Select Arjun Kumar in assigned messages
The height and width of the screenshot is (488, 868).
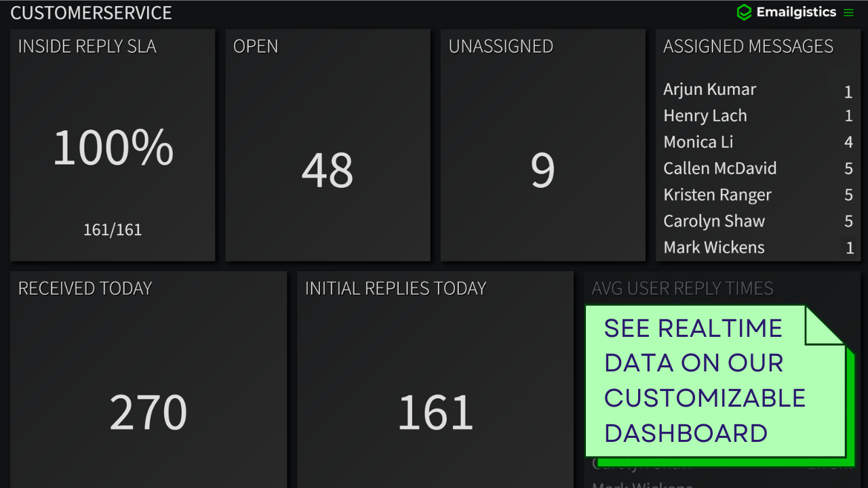[x=709, y=89]
